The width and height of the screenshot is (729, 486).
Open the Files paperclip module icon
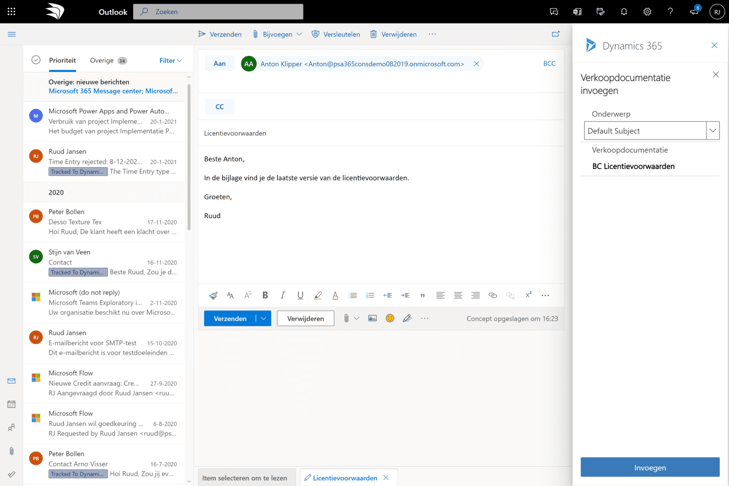(12, 451)
